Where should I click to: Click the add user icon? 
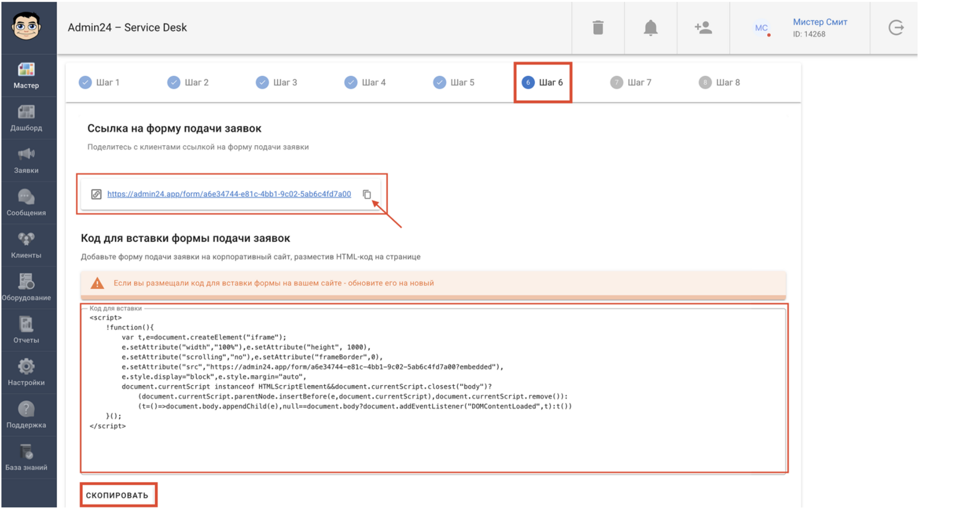703,27
